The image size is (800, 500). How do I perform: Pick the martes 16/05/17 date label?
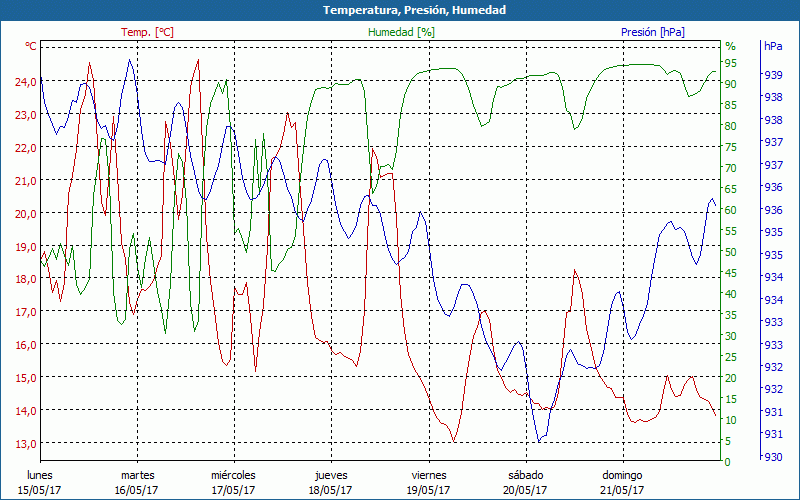137,482
